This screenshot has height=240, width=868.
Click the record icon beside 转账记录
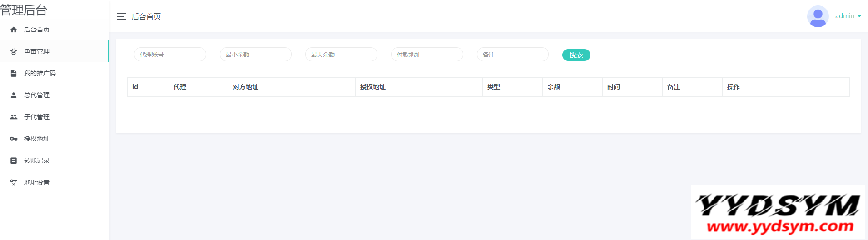tap(14, 160)
